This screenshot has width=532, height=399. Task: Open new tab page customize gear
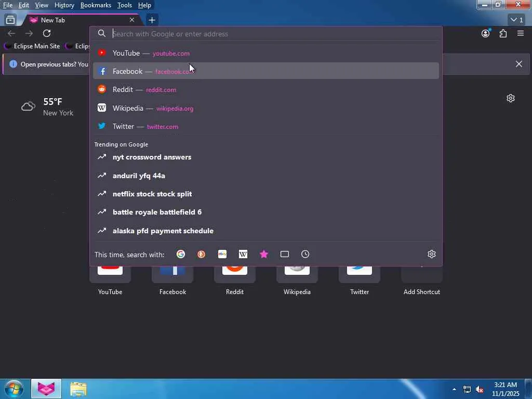(511, 98)
